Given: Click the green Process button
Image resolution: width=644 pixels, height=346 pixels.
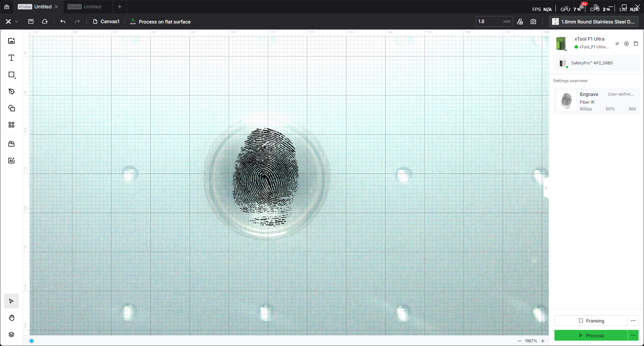Looking at the screenshot, I should pos(591,336).
